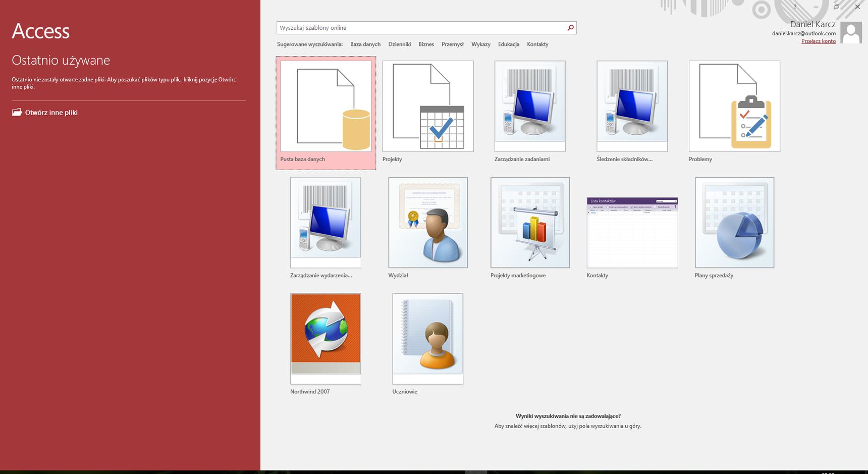Click the Zarządzanie zadaniami label text
This screenshot has width=868, height=474.
coord(522,159)
